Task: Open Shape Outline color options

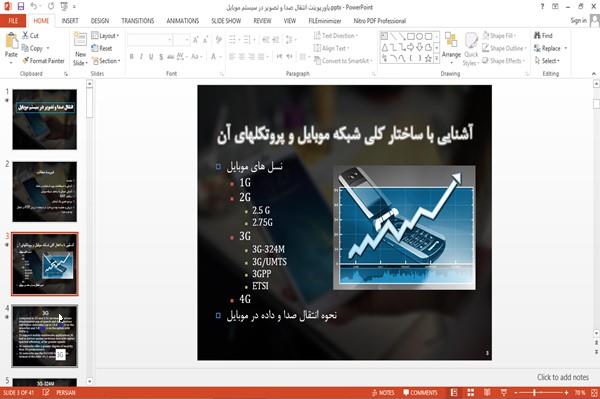Action: [x=504, y=48]
